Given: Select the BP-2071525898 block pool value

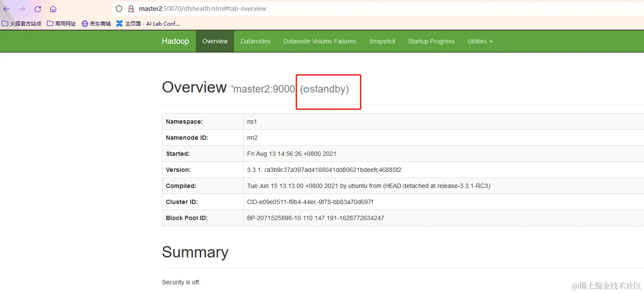Looking at the screenshot, I should [x=316, y=218].
